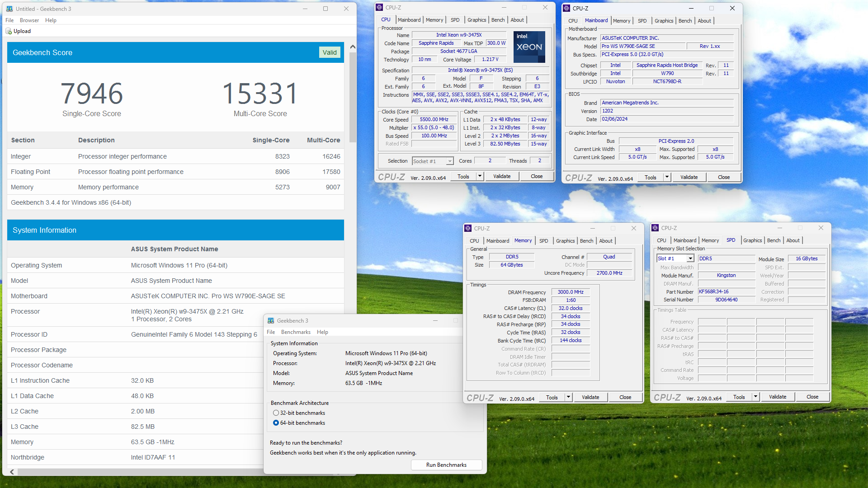The image size is (868, 488).
Task: Click the Module Manuf. Kingston field
Action: pos(726,275)
